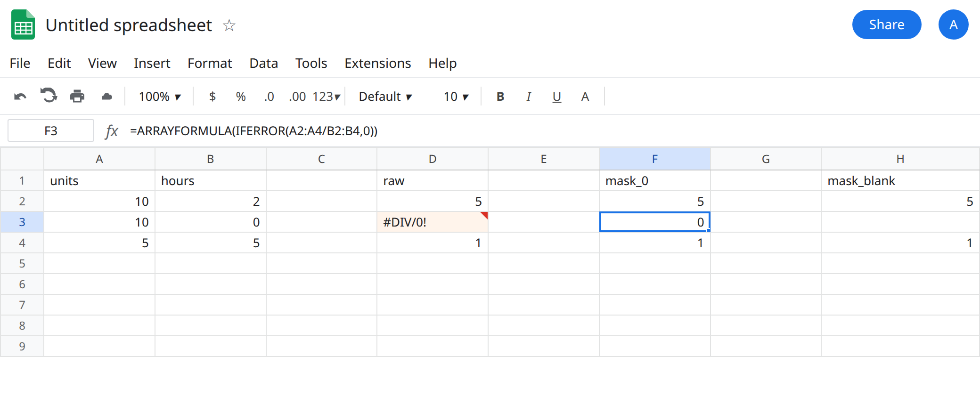Viewport: 980px width, 405px height.
Task: Format as percent with the % icon
Action: coord(241,97)
